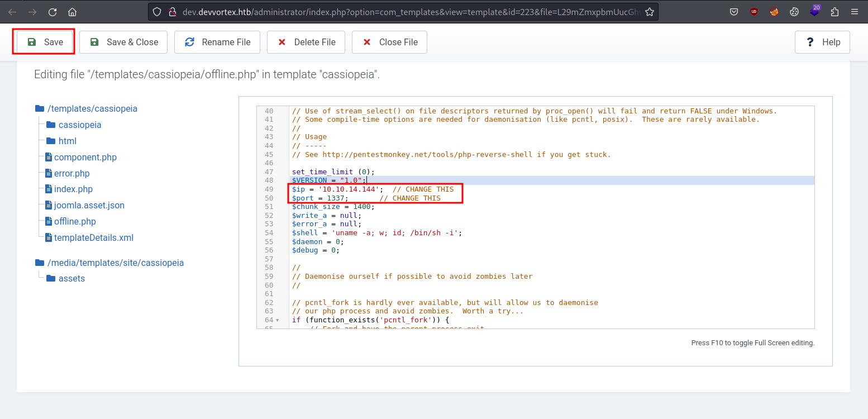The image size is (868, 419).
Task: Click the file icon beside error.php
Action: 49,173
